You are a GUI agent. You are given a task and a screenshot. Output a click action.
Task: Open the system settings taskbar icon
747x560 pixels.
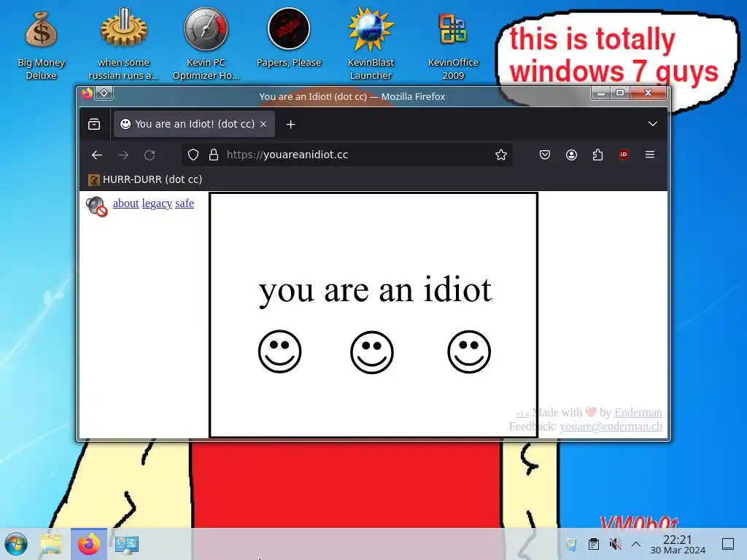click(x=127, y=544)
